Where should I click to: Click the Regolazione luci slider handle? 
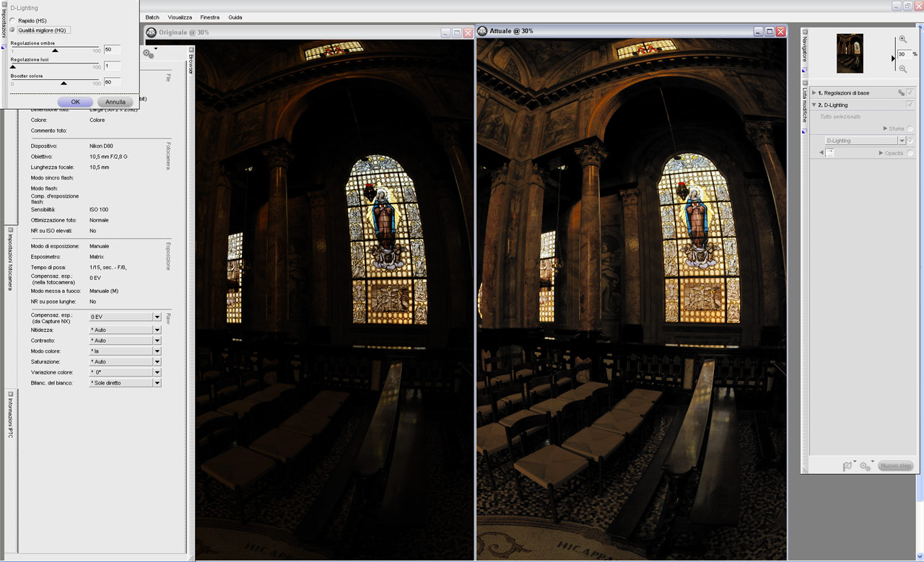point(12,66)
